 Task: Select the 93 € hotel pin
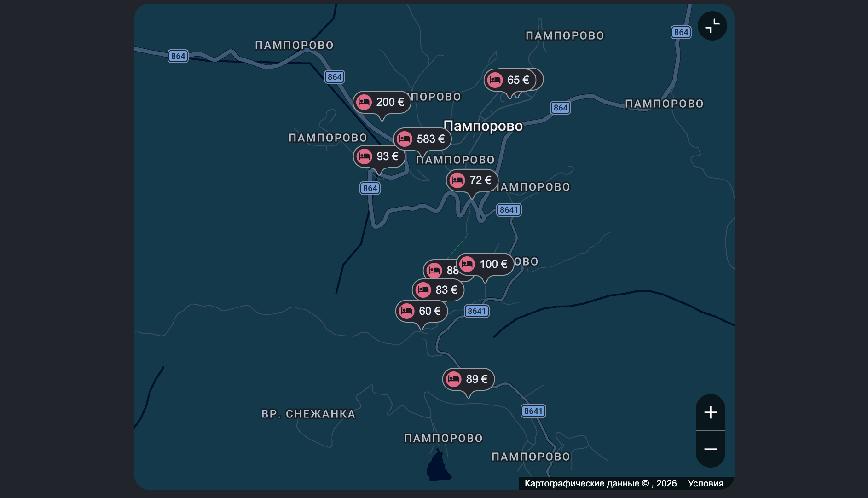coord(379,156)
